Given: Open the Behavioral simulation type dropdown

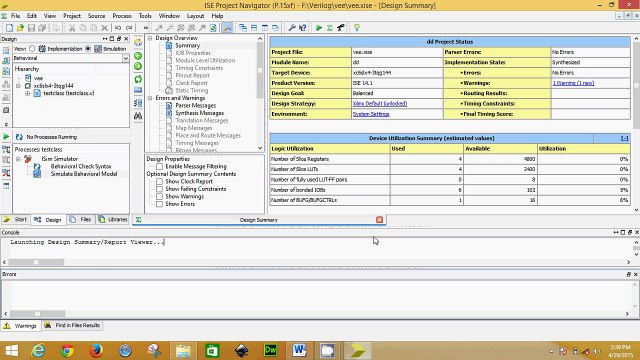Looking at the screenshot, I should [125, 58].
